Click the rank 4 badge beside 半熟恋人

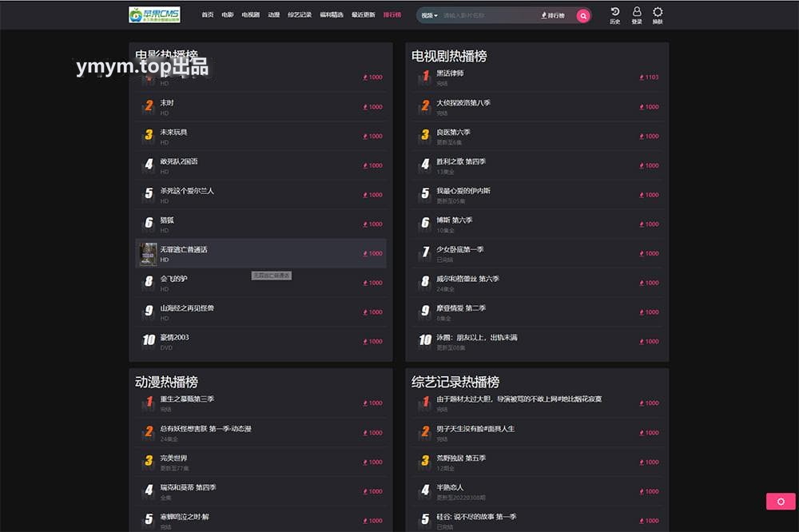coord(425,490)
